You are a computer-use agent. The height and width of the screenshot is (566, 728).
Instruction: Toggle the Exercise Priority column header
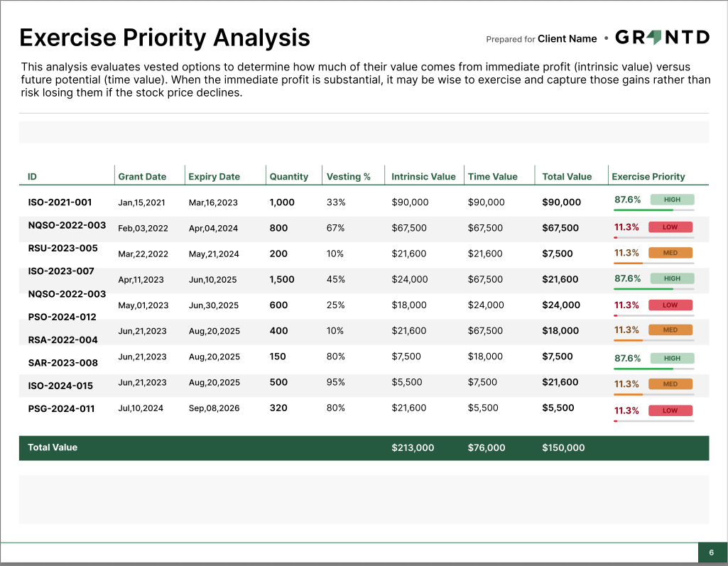[x=648, y=176]
